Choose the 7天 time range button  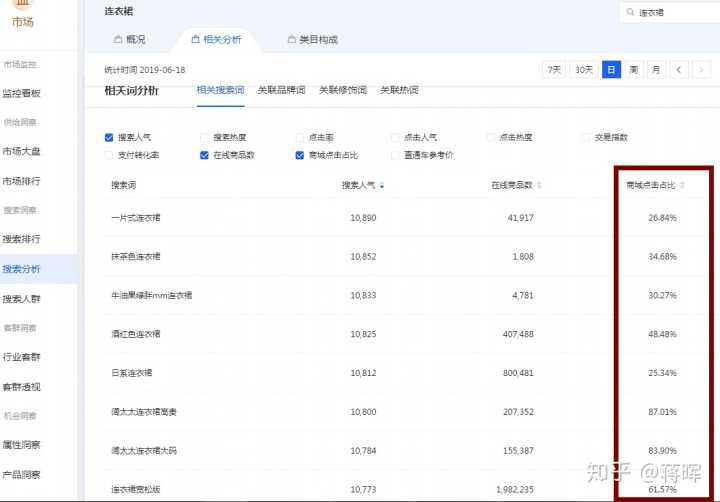[x=554, y=69]
